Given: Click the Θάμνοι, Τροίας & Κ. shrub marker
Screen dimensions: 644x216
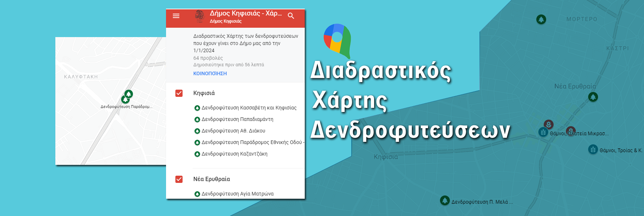Looking at the screenshot, I should pyautogui.click(x=593, y=149).
